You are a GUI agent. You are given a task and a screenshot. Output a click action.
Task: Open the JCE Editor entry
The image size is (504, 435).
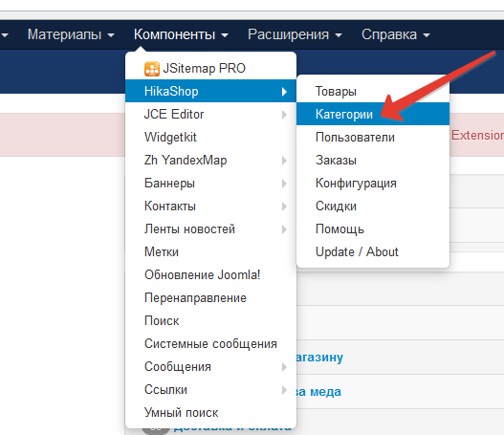click(210, 114)
